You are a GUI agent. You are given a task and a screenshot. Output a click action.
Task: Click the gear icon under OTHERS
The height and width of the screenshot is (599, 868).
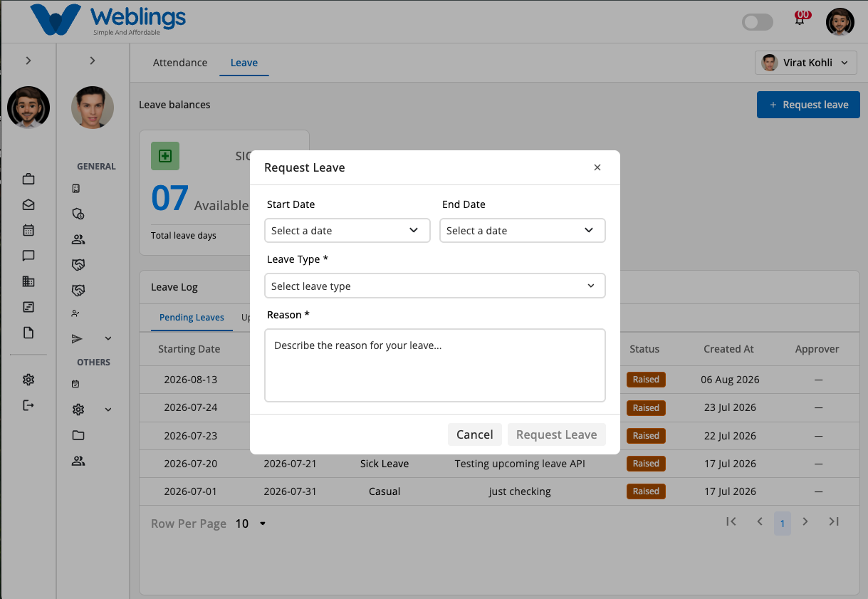click(x=78, y=410)
